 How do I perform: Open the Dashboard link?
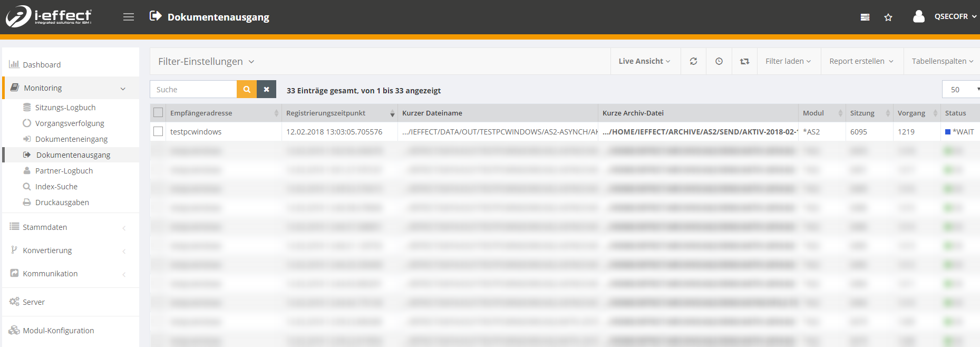(x=42, y=65)
